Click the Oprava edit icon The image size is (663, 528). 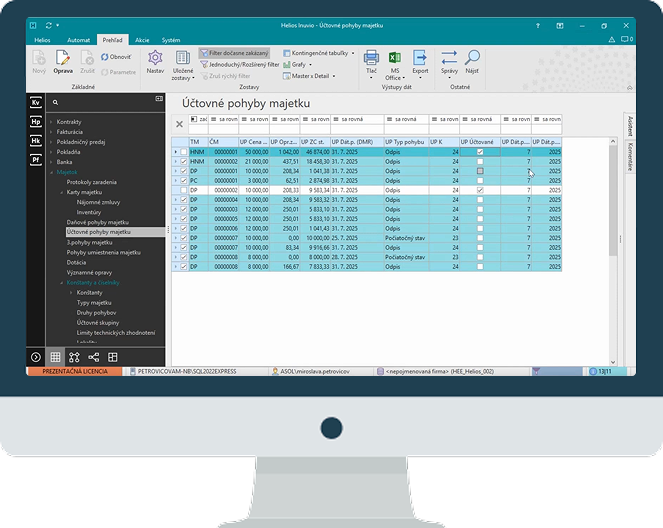[x=62, y=58]
